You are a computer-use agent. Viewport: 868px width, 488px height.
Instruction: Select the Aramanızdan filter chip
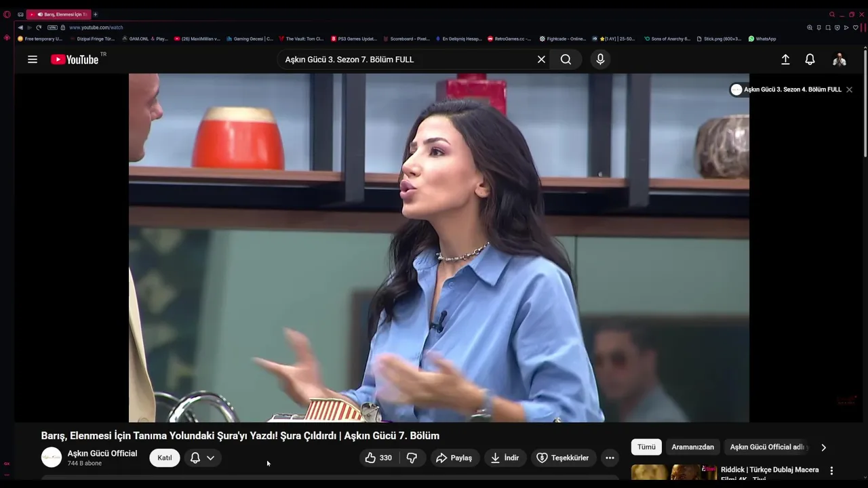click(x=692, y=447)
